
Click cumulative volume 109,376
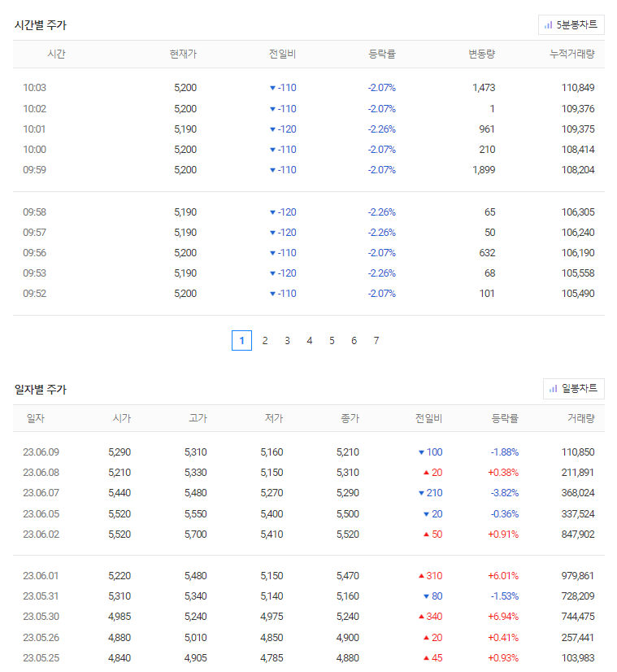coord(578,109)
